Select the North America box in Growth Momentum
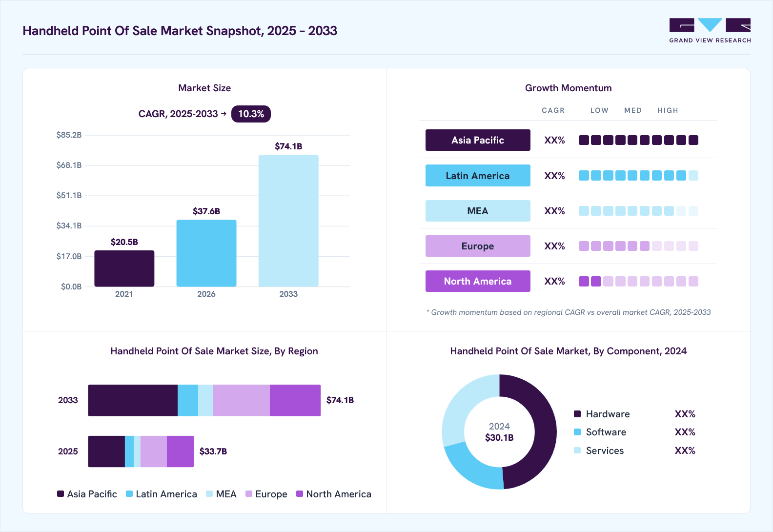The width and height of the screenshot is (773, 532). [478, 281]
